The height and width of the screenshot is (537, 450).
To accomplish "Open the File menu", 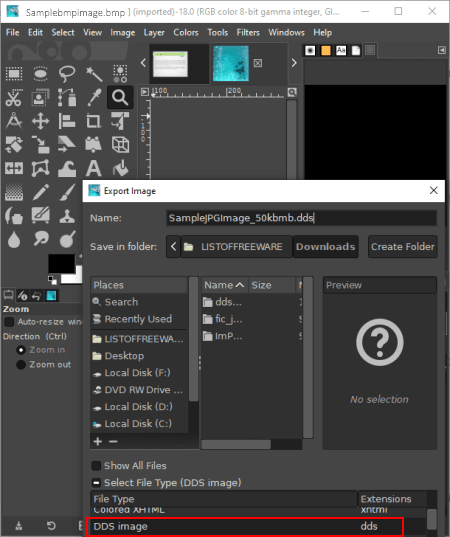I will 13,33.
